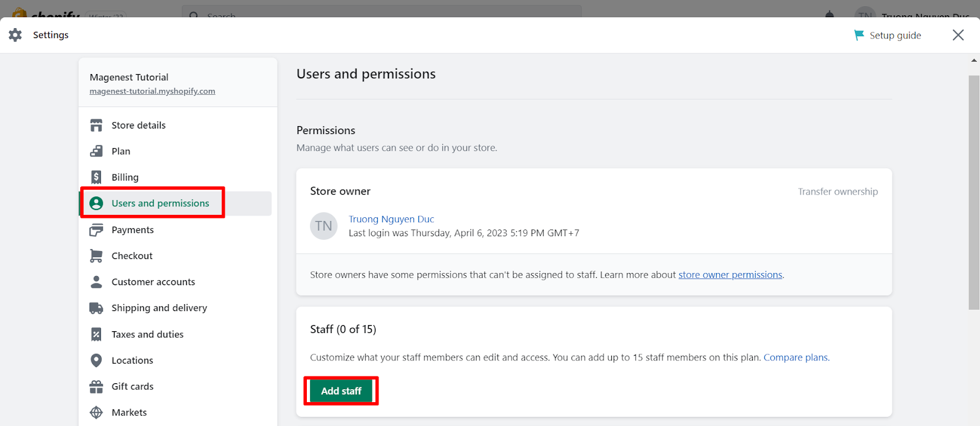The width and height of the screenshot is (980, 426).
Task: Open the Setup guide
Action: (888, 35)
